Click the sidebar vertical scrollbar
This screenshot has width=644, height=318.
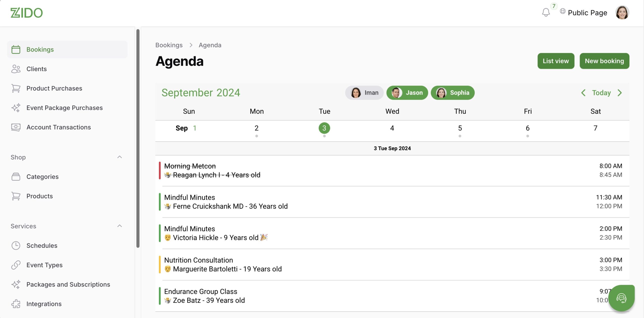pos(138,138)
